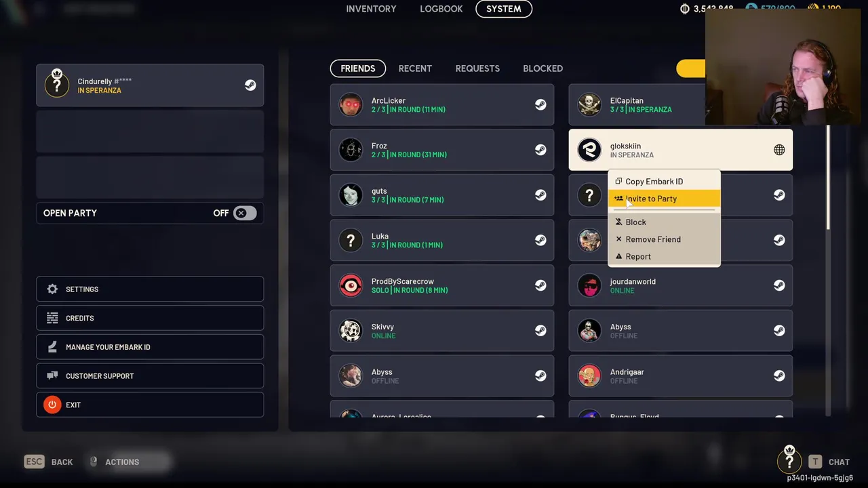
Task: Click the skull avatar of ElCapitan
Action: pyautogui.click(x=589, y=104)
